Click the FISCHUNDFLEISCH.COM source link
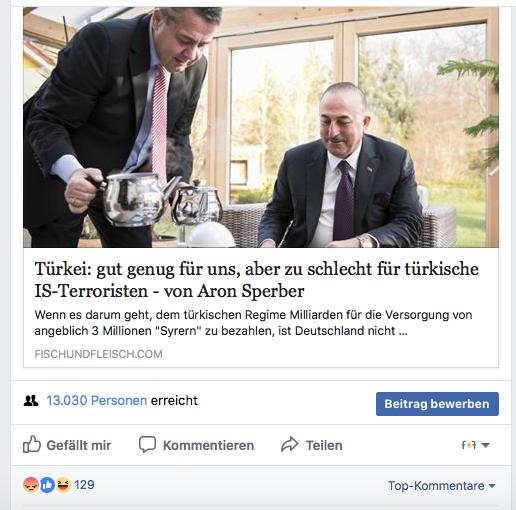Image resolution: width=516 pixels, height=510 pixels. (x=98, y=354)
